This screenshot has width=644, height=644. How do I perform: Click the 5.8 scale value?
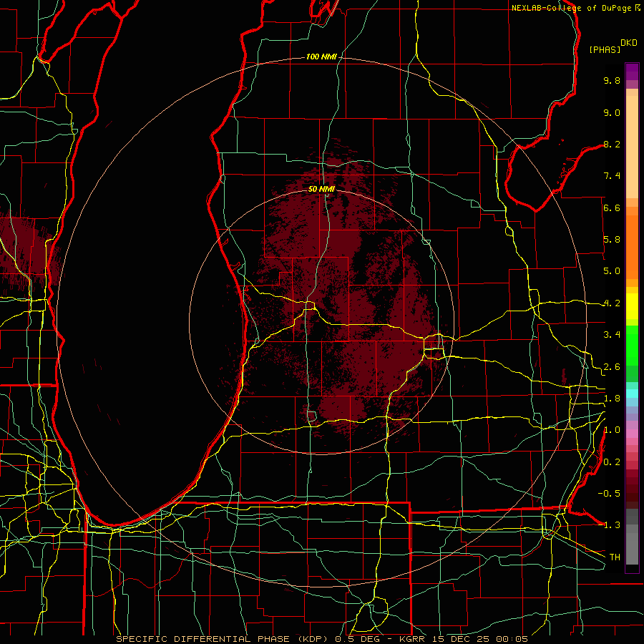(612, 240)
